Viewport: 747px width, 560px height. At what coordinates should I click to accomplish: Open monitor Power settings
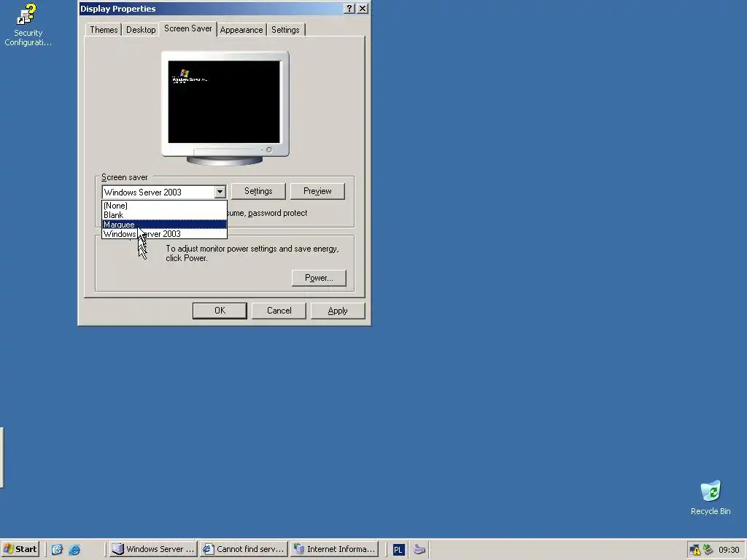click(x=319, y=278)
